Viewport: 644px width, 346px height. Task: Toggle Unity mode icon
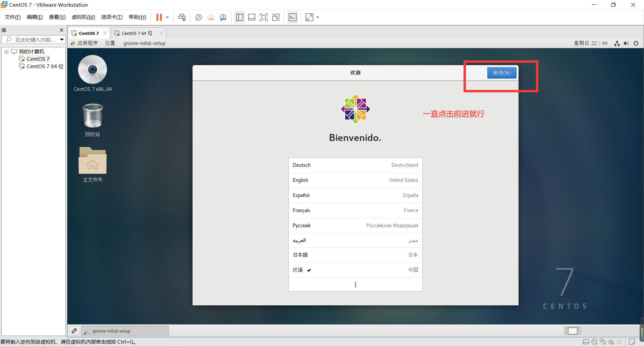pos(276,17)
